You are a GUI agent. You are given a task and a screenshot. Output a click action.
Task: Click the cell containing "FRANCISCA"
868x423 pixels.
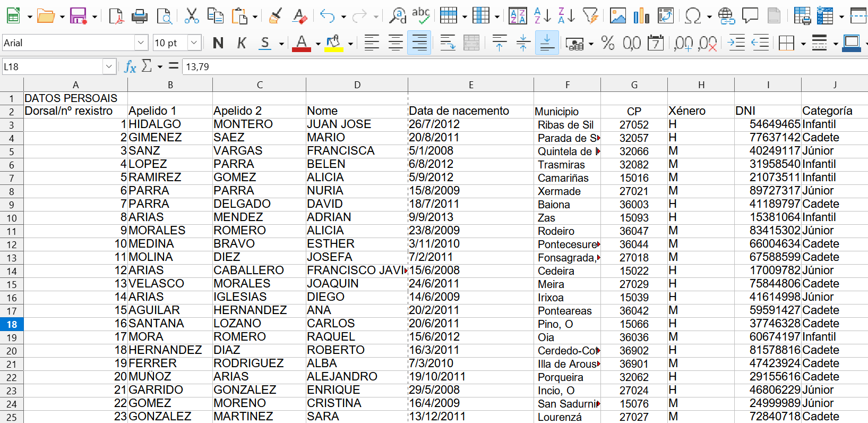357,151
